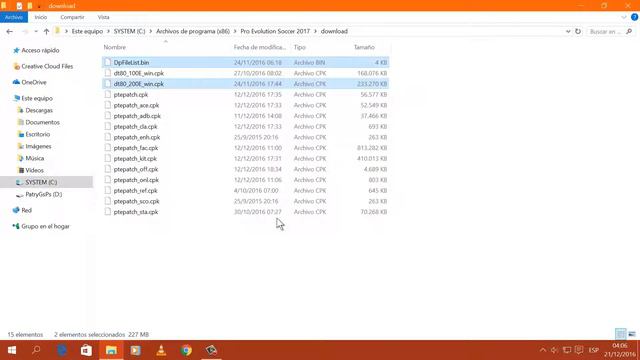Click 'Archivos de programa (x86)' breadcrumb
Screen dimensions: 640x360
(x=193, y=31)
